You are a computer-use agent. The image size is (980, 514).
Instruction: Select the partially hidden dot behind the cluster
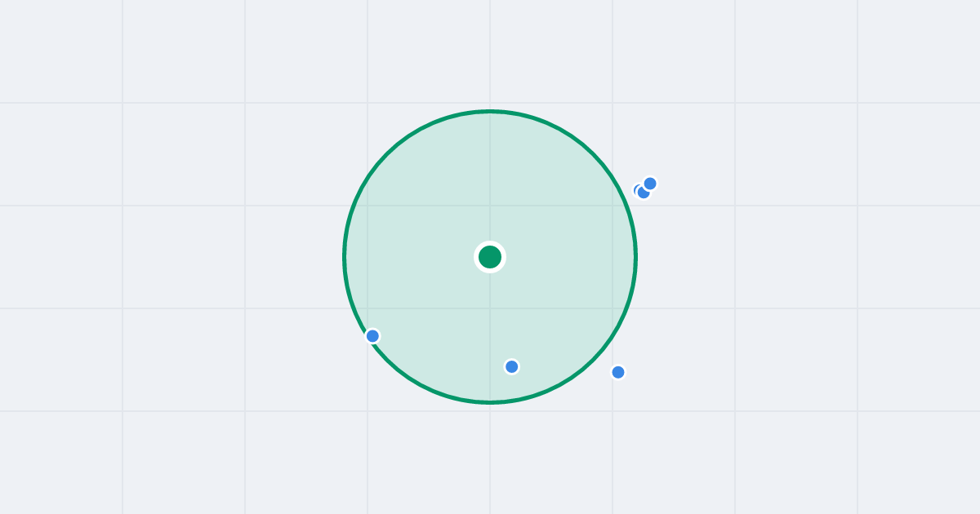click(x=636, y=190)
